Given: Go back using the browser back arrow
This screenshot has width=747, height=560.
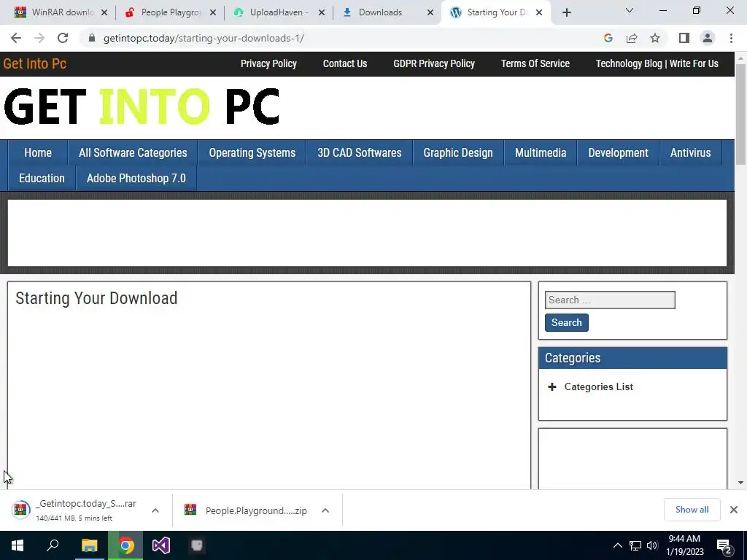Looking at the screenshot, I should click(16, 38).
